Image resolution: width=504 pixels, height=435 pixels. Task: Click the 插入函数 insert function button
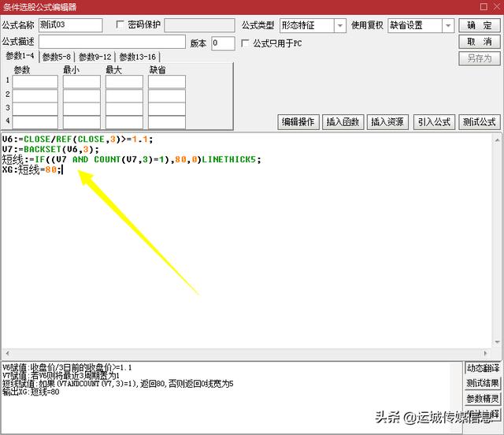pyautogui.click(x=343, y=122)
